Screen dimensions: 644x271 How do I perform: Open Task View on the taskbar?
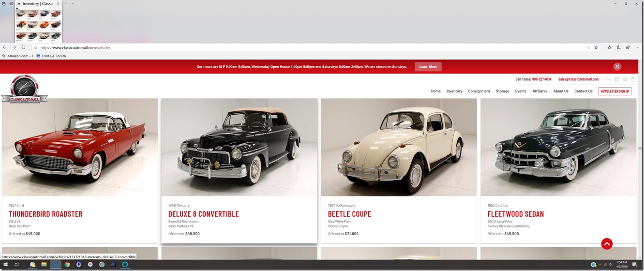(16, 265)
